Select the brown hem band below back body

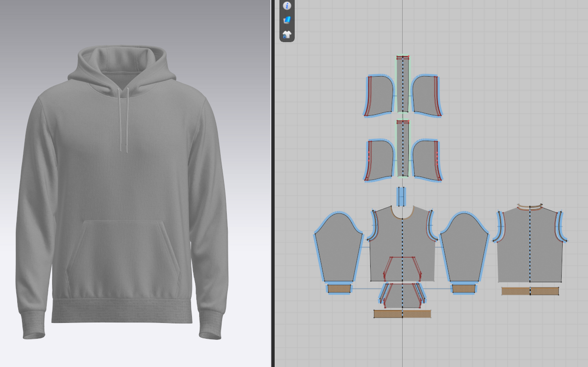pos(530,291)
